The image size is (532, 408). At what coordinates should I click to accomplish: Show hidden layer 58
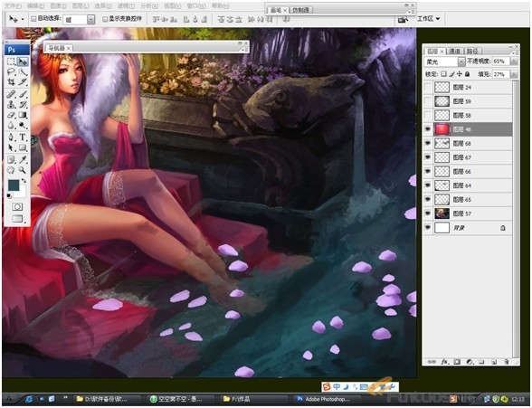tap(428, 115)
